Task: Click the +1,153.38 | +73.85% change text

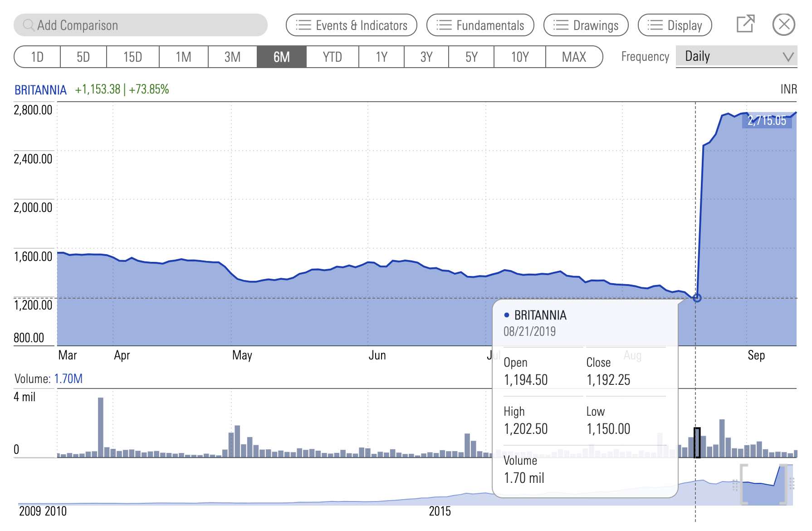Action: (122, 89)
